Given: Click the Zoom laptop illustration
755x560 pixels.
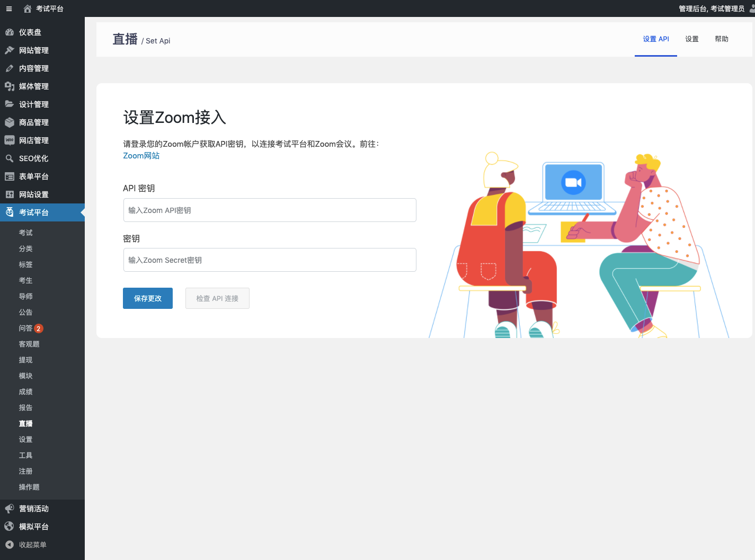Looking at the screenshot, I should pyautogui.click(x=573, y=188).
